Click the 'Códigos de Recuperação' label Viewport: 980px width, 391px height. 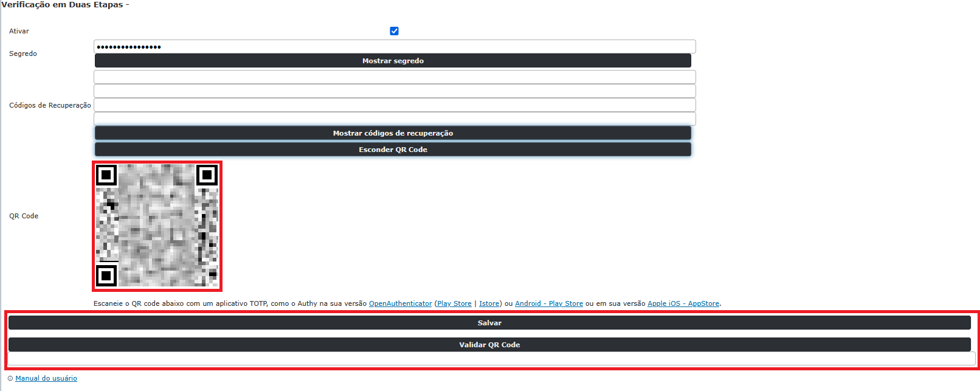(x=50, y=105)
